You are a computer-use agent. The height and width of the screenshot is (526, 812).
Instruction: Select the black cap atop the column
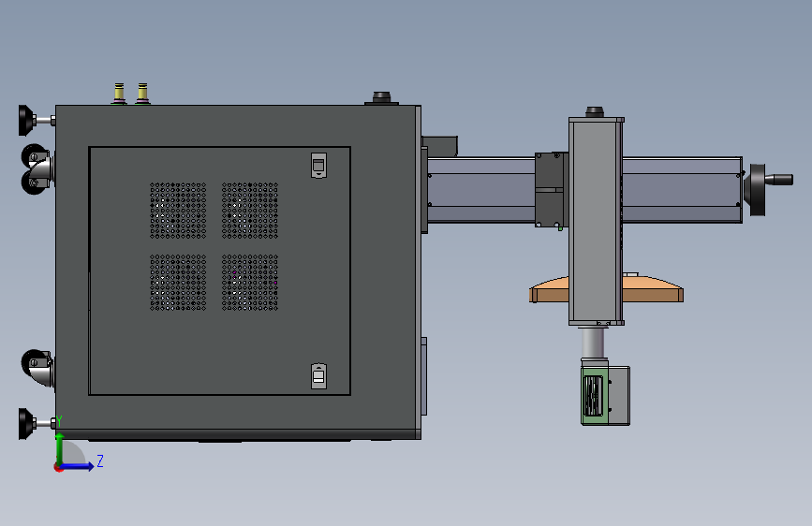pyautogui.click(x=595, y=111)
